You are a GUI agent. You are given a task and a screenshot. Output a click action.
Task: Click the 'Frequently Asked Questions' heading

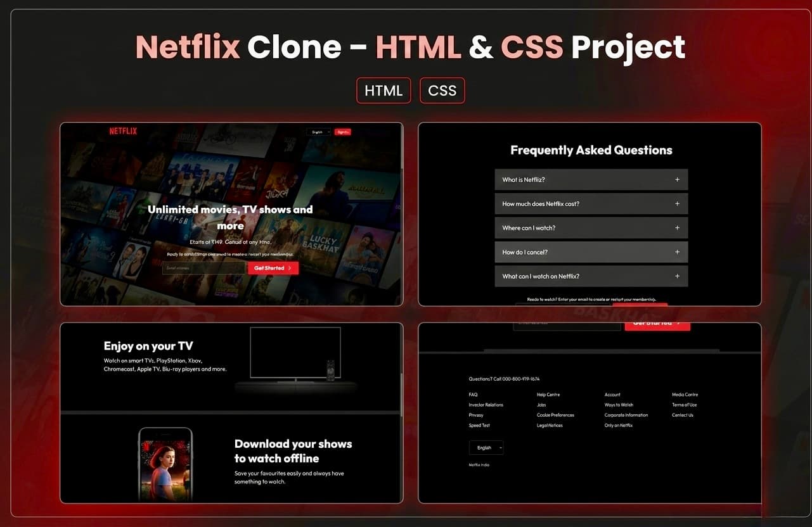point(591,150)
